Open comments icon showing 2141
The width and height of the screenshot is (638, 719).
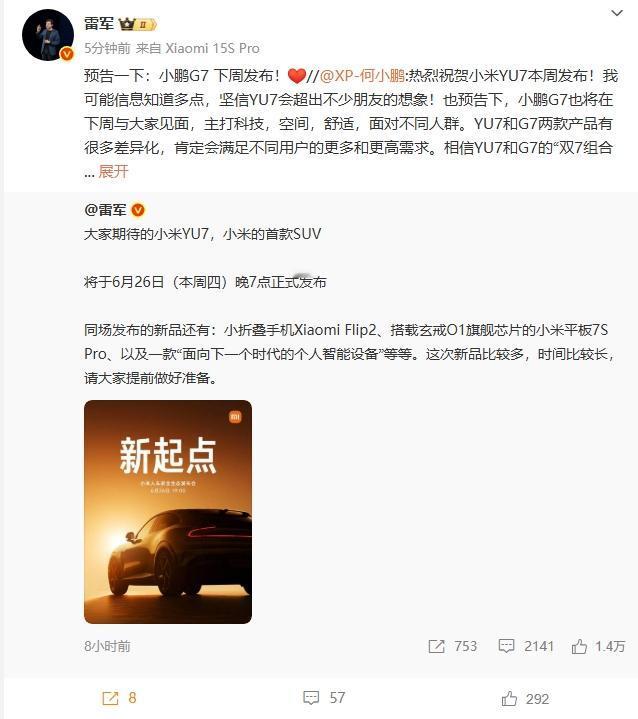tap(506, 646)
